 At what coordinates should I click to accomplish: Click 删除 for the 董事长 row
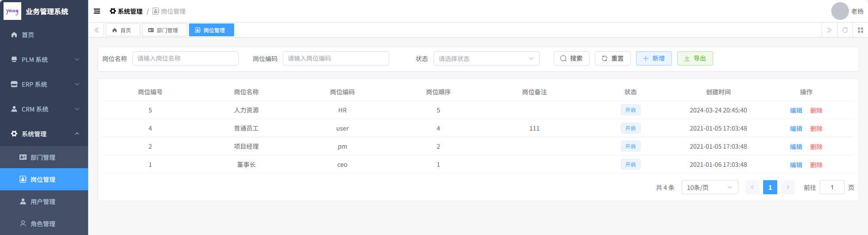pos(816,165)
